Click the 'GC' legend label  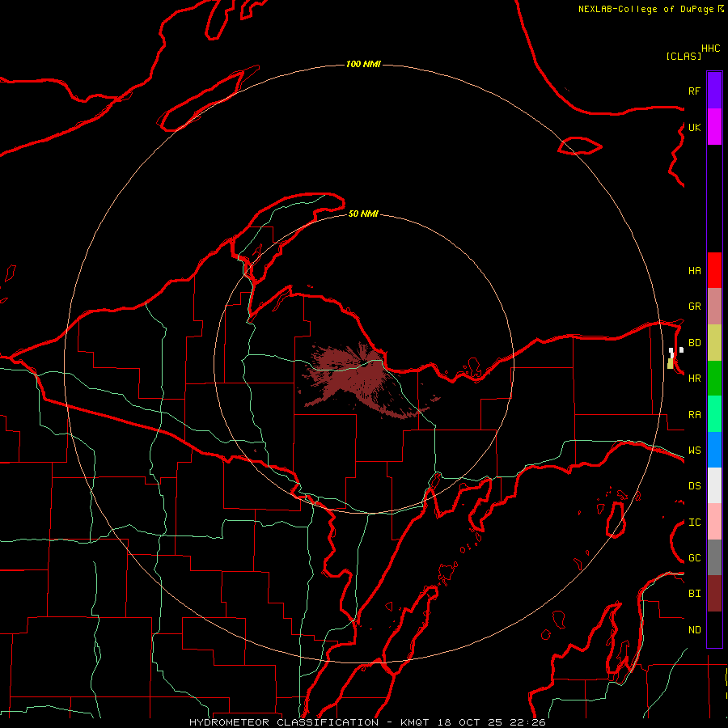(x=694, y=558)
